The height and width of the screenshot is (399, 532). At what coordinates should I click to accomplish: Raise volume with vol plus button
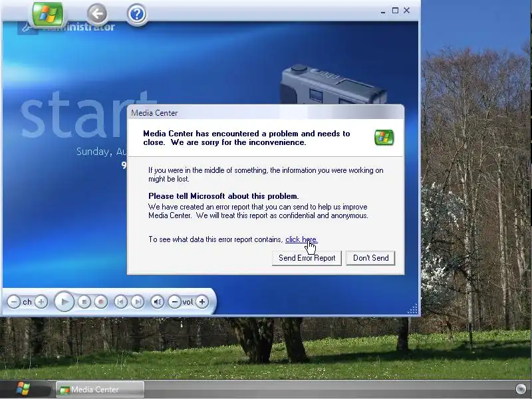[x=202, y=302]
